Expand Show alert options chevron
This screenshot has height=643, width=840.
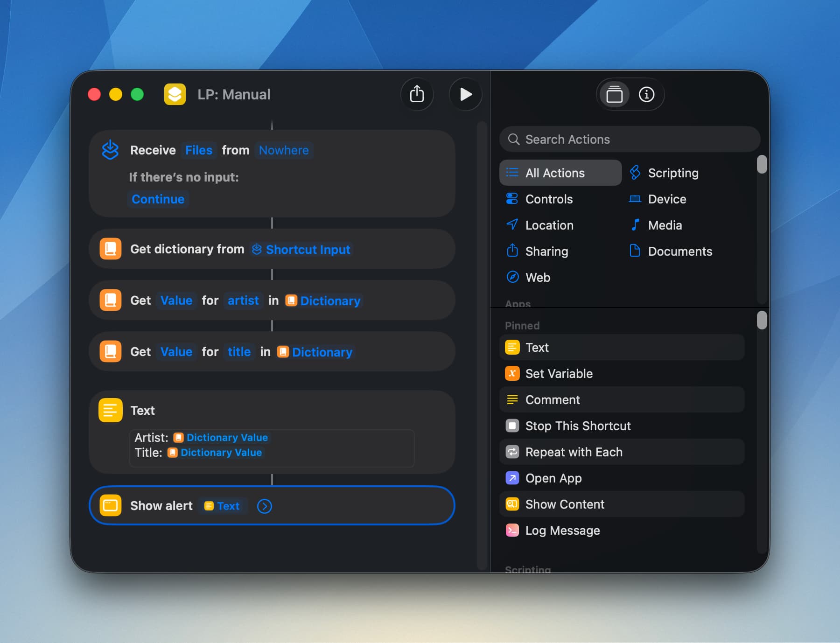pos(265,506)
